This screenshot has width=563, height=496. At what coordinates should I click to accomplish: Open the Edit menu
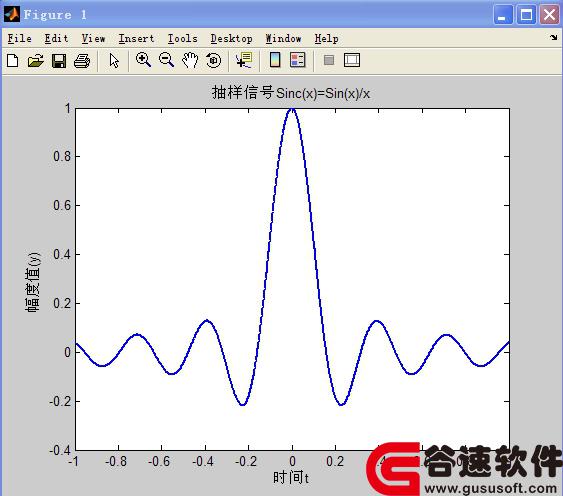[56, 38]
